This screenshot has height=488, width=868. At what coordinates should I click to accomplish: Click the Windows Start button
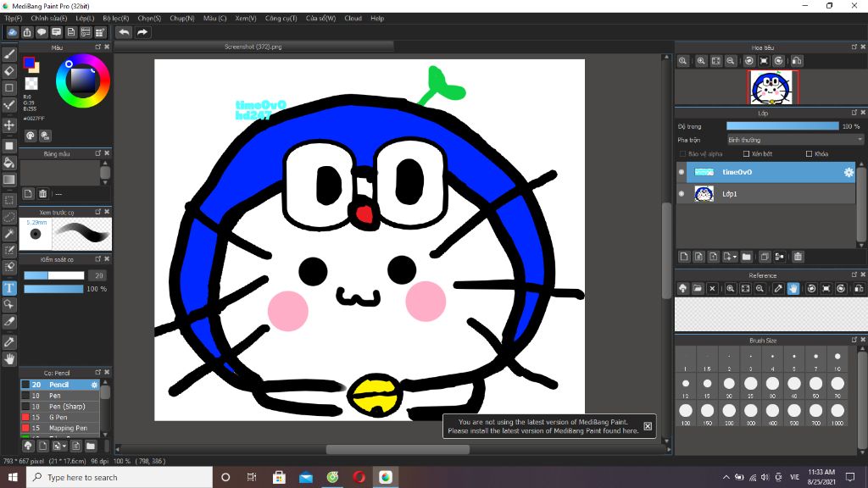[13, 477]
